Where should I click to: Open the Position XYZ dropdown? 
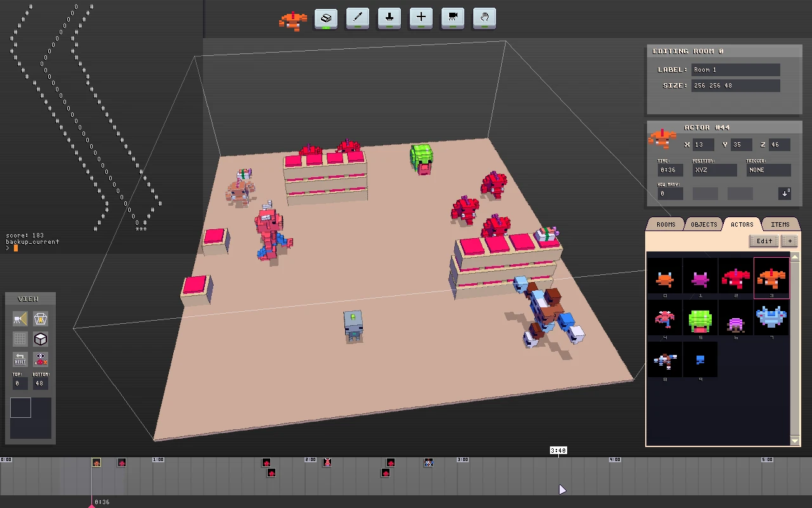click(714, 170)
